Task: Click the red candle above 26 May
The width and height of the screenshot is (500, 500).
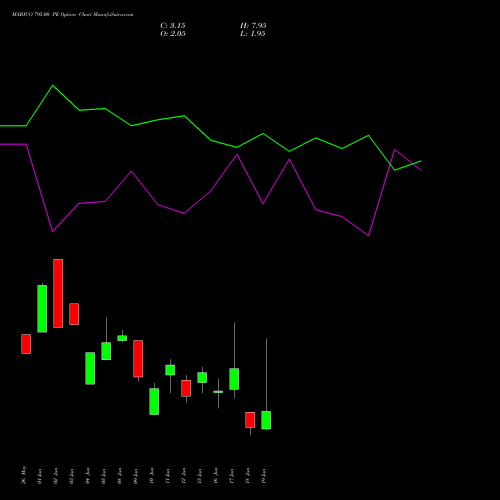Action: click(x=26, y=344)
